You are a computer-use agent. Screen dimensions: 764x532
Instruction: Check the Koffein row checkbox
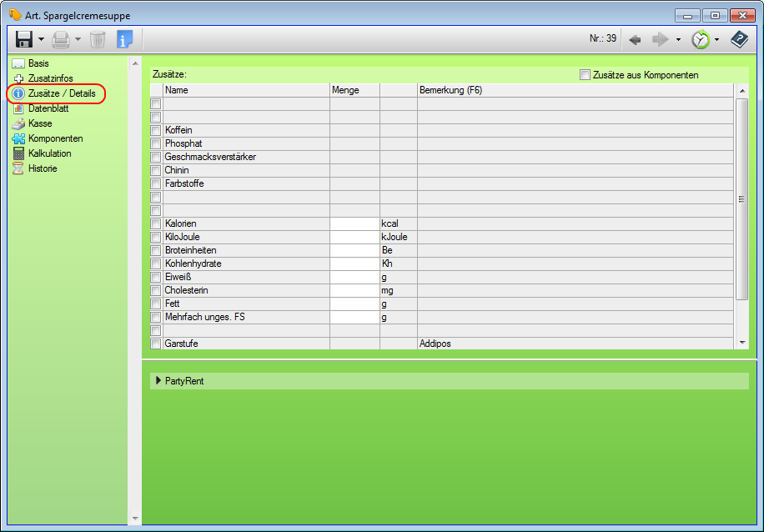155,130
